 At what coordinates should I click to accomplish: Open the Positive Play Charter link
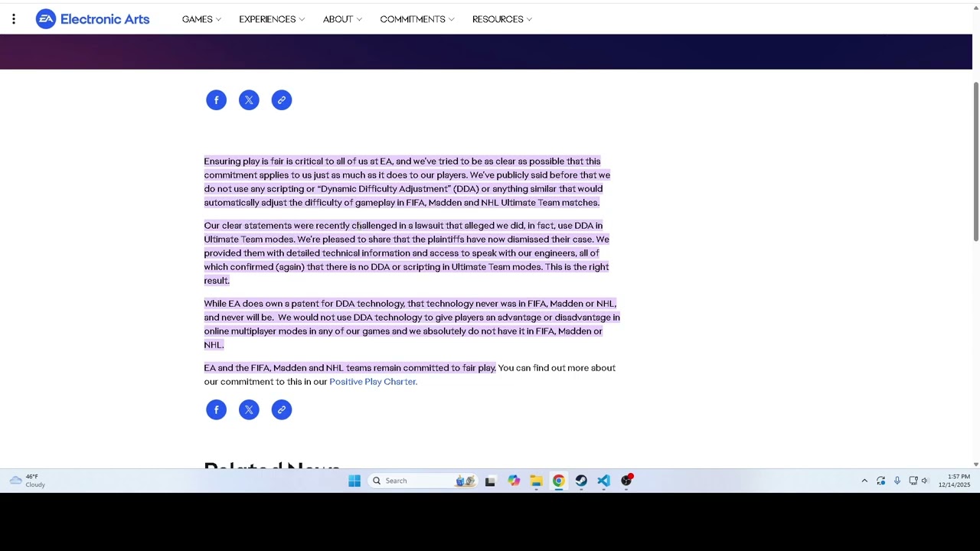tap(373, 382)
